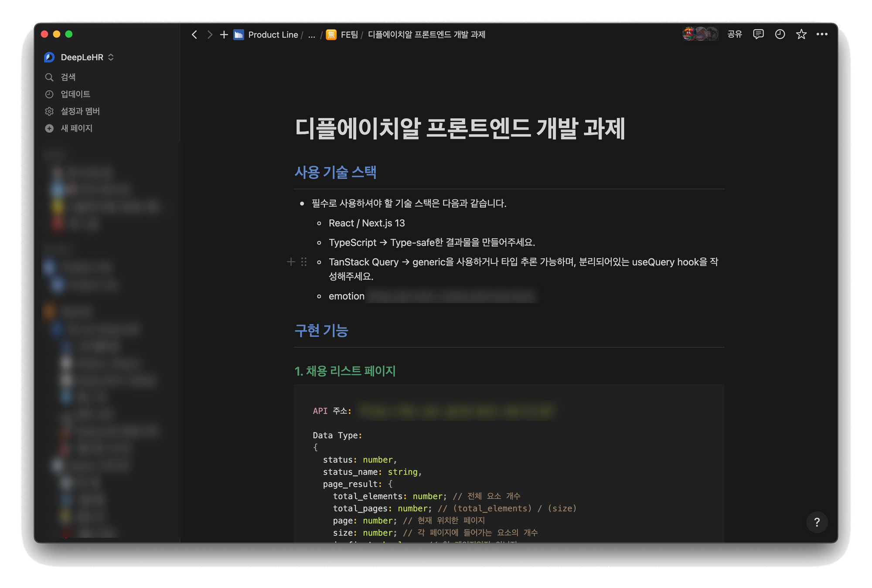
Task: Click the updates clock icon in sidebar
Action: click(x=49, y=94)
